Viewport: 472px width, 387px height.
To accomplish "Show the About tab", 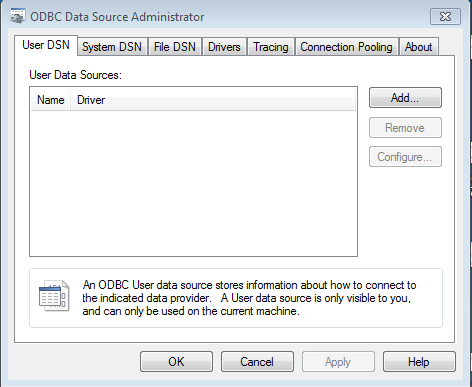I will click(x=419, y=47).
